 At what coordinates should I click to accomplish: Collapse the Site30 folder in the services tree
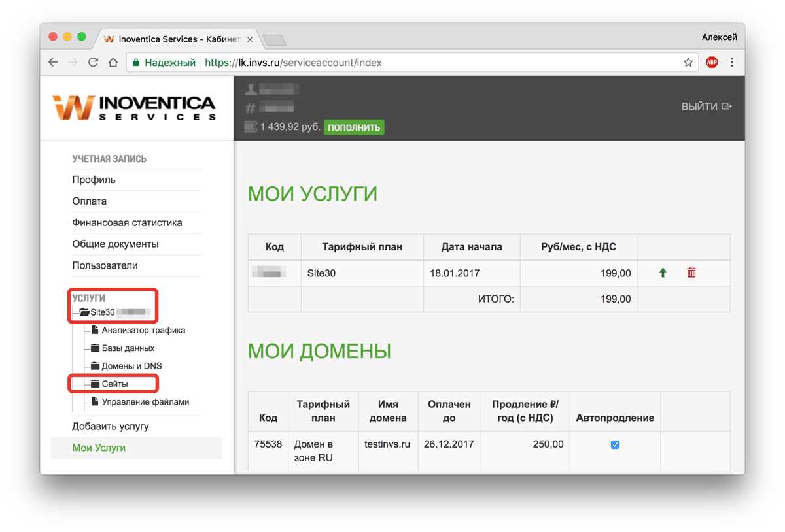[84, 312]
